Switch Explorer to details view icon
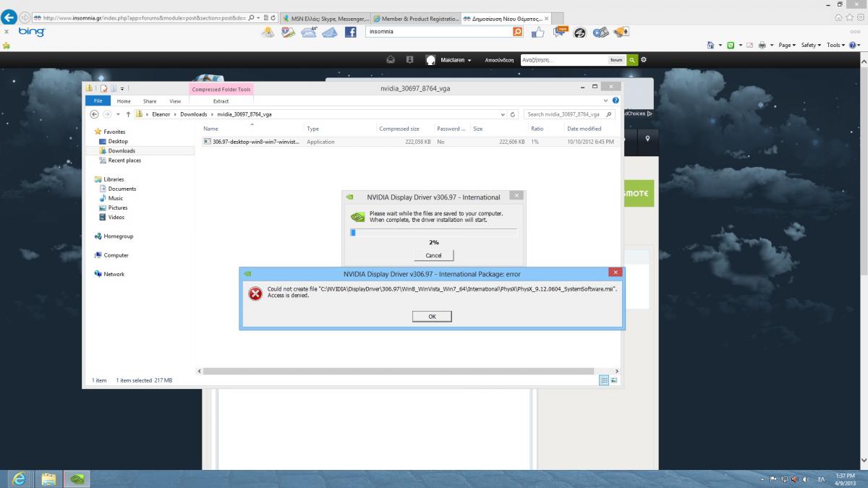Screen dimensions: 868x488 [x=604, y=380]
